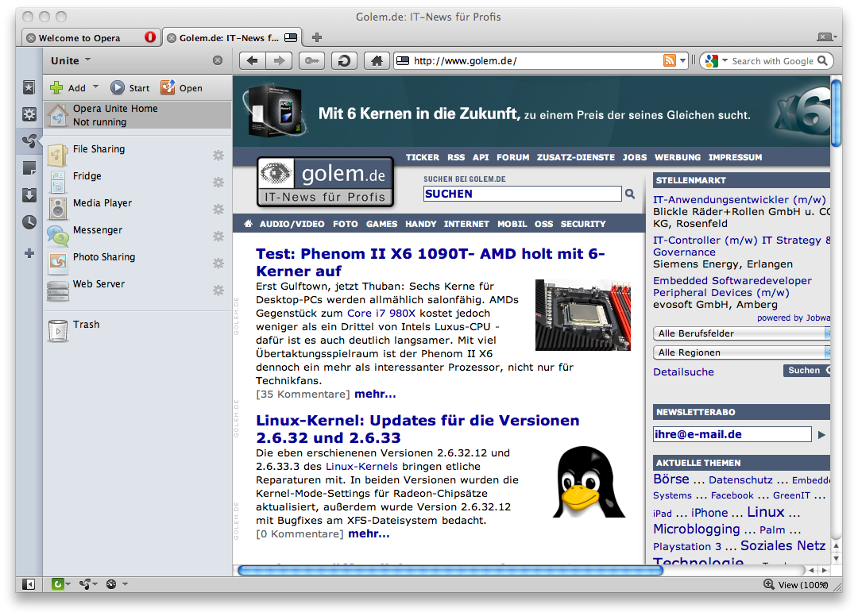Click the Back navigation arrow

tap(252, 61)
